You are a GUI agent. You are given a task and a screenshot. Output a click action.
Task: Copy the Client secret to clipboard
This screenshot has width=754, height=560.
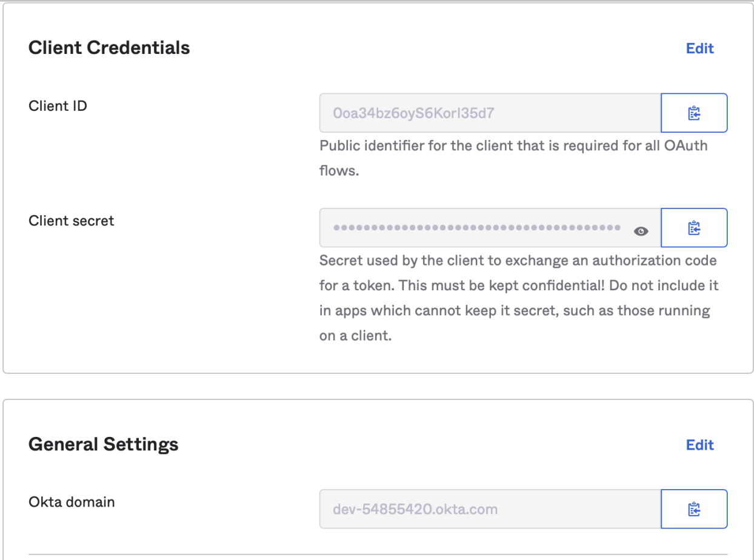coord(694,228)
